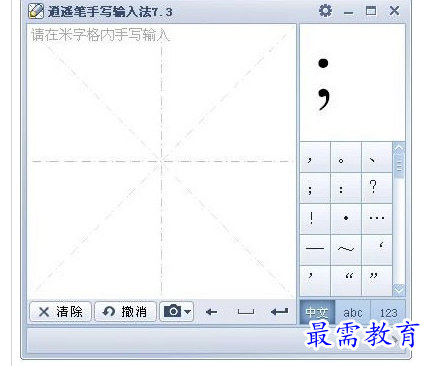The height and width of the screenshot is (366, 428).
Task: Insert the ellipsis symbol
Action: [x=377, y=219]
